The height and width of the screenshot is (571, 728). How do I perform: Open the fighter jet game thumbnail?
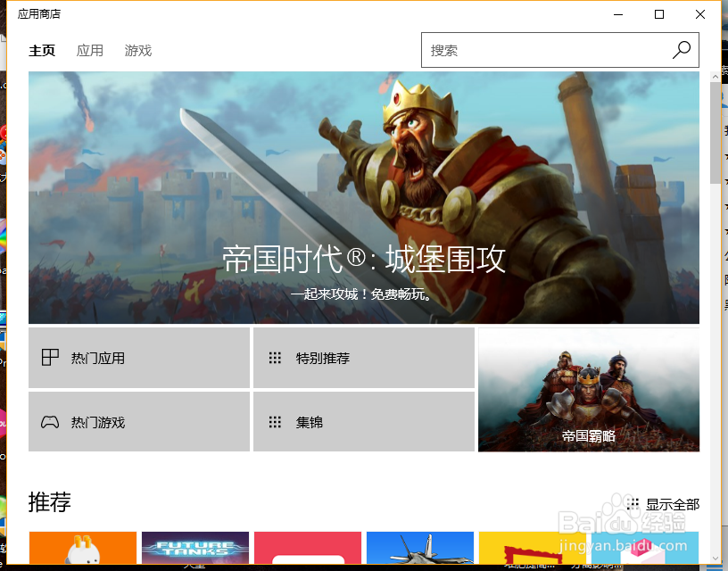419,548
